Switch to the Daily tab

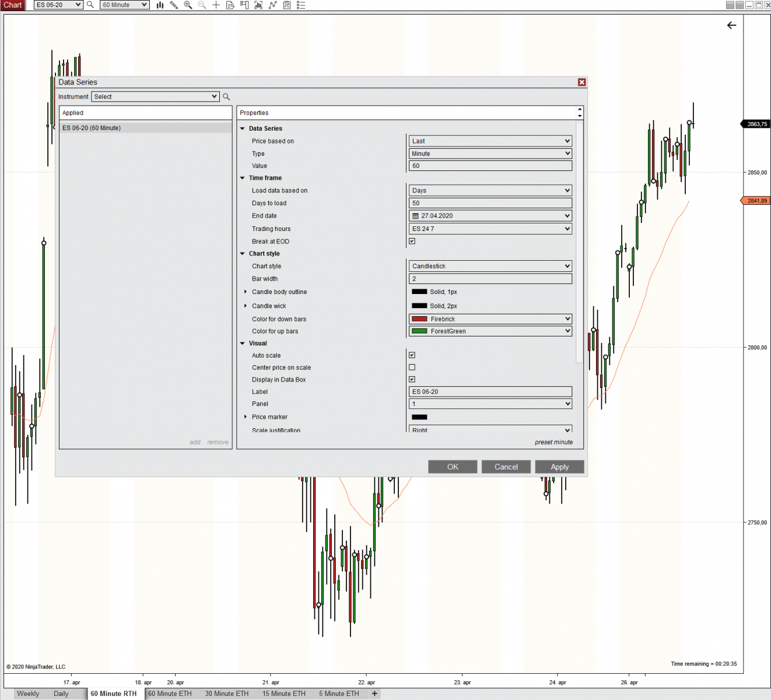click(61, 694)
